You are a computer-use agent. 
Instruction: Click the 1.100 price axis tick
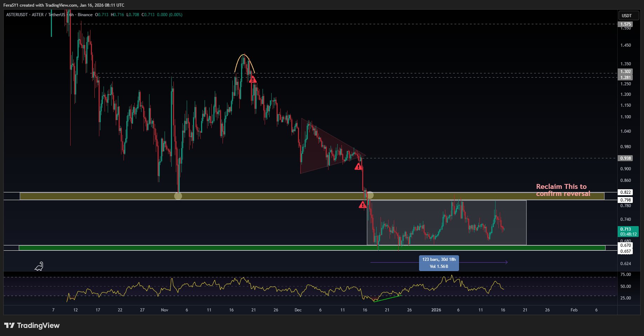pyautogui.click(x=625, y=117)
